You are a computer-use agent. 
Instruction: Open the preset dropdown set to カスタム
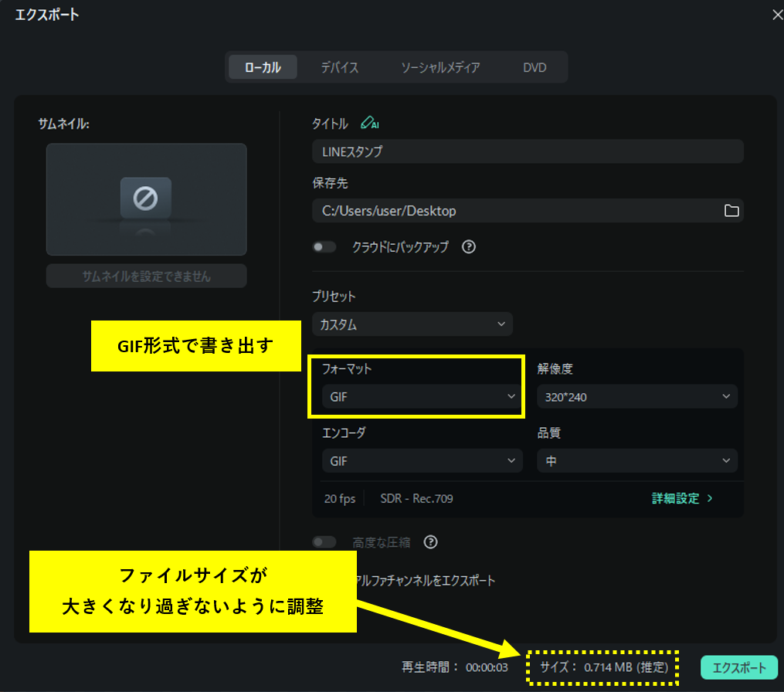point(412,324)
